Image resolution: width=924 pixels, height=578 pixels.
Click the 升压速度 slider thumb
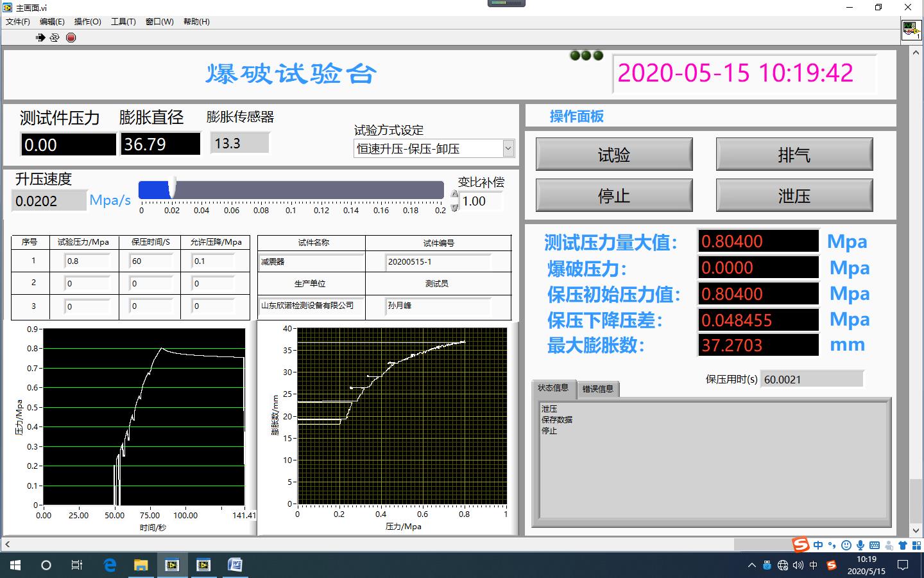[172, 189]
